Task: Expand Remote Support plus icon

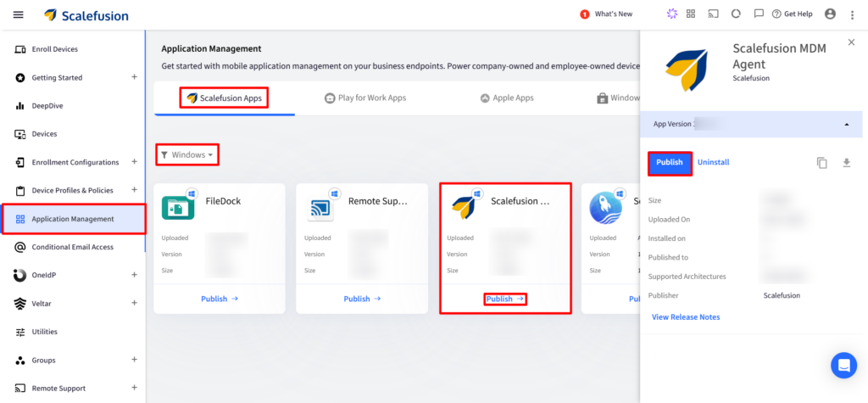Action: (135, 388)
